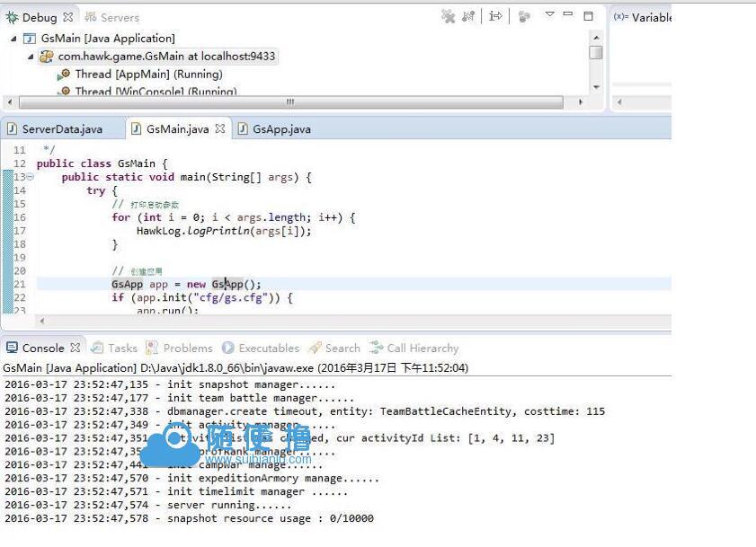
Task: Open the Debug View Menu dropdown arrow
Action: (x=550, y=15)
